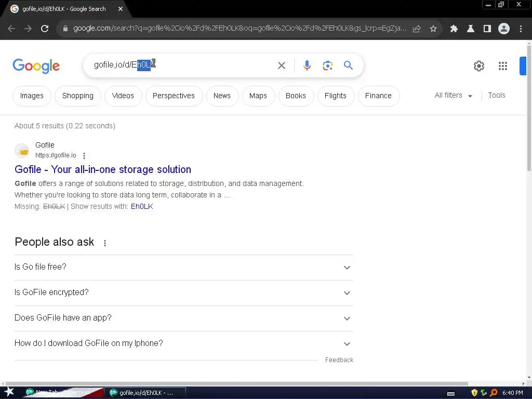532x399 pixels.
Task: Submit the search with the magnifier icon
Action: pos(349,65)
